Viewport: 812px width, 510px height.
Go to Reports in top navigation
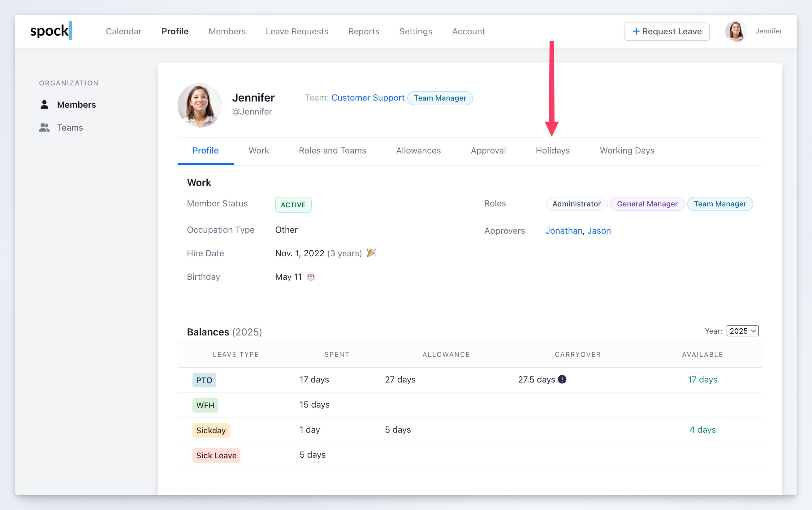pyautogui.click(x=364, y=31)
